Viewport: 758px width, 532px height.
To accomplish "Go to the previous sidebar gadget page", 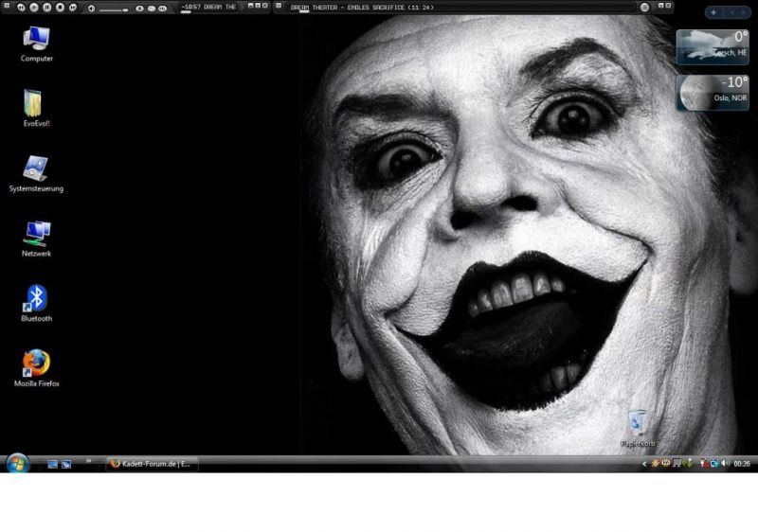I will pyautogui.click(x=732, y=12).
